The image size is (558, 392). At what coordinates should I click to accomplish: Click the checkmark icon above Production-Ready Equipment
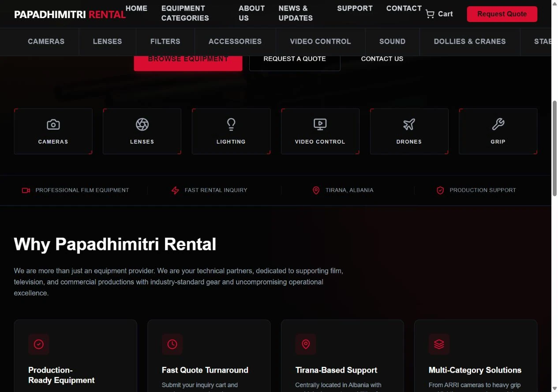coord(39,344)
